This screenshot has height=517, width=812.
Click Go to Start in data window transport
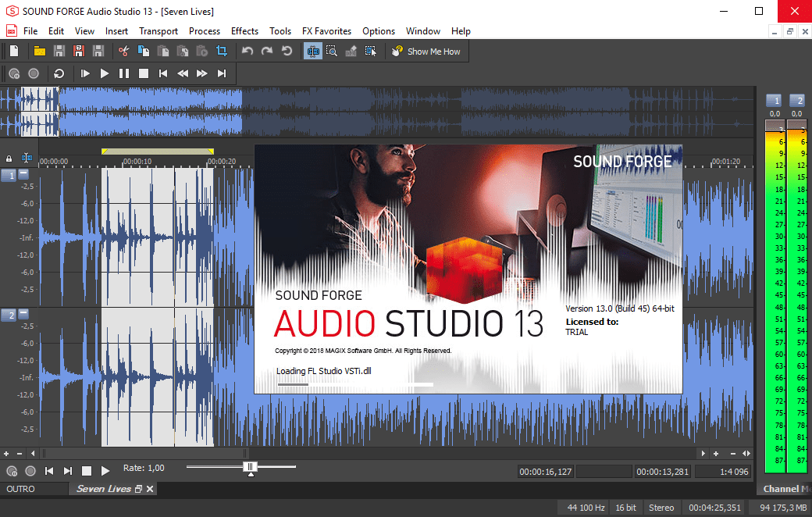tap(49, 471)
